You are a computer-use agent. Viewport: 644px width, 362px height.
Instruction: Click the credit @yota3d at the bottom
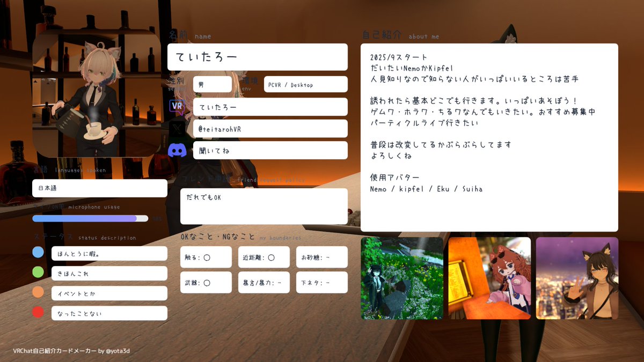118,351
